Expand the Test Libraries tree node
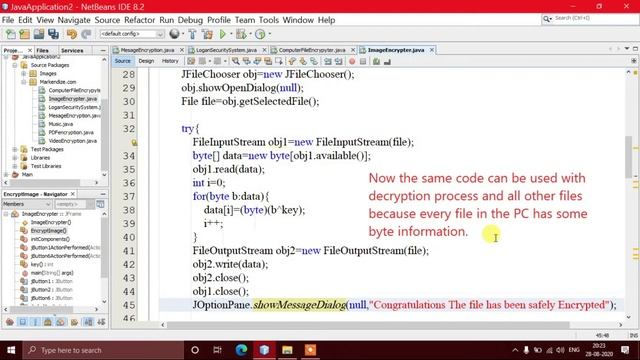 point(15,166)
